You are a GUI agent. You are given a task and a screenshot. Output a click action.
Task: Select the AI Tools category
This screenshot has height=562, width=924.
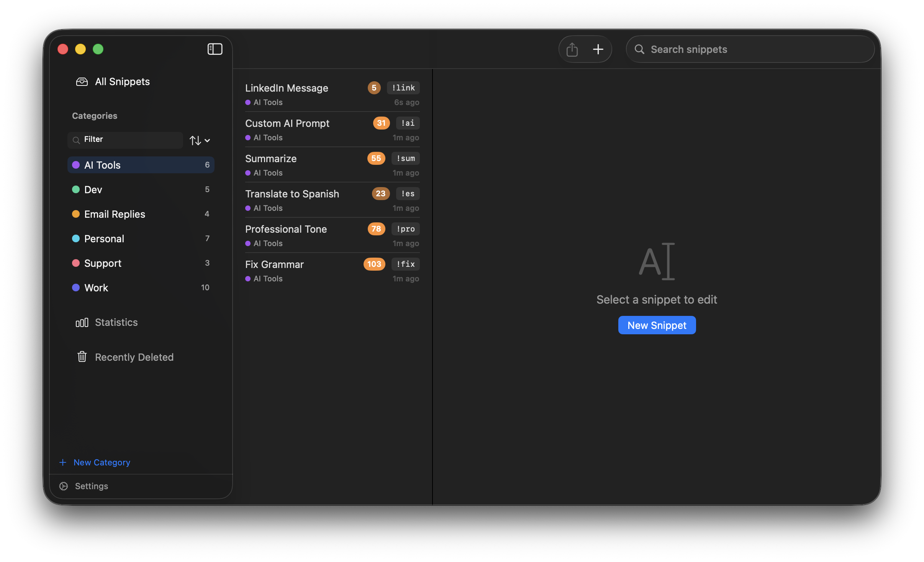tap(141, 165)
